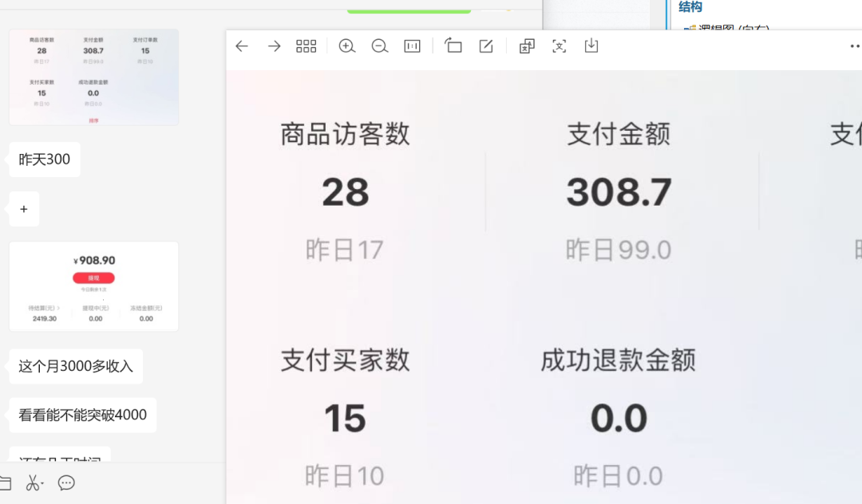Rotate the image
The image size is (862, 504).
(453, 45)
